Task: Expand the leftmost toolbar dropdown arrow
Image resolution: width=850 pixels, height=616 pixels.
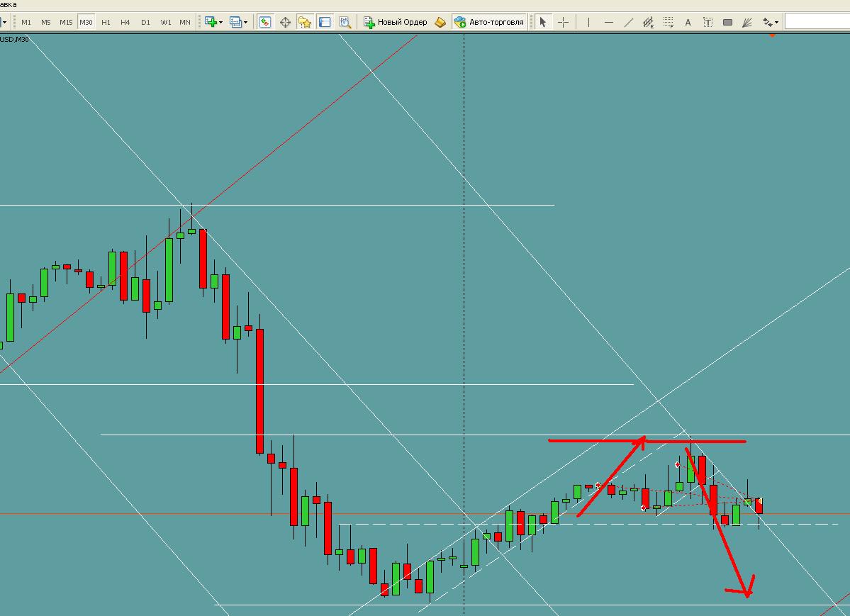Action: click(x=4, y=22)
